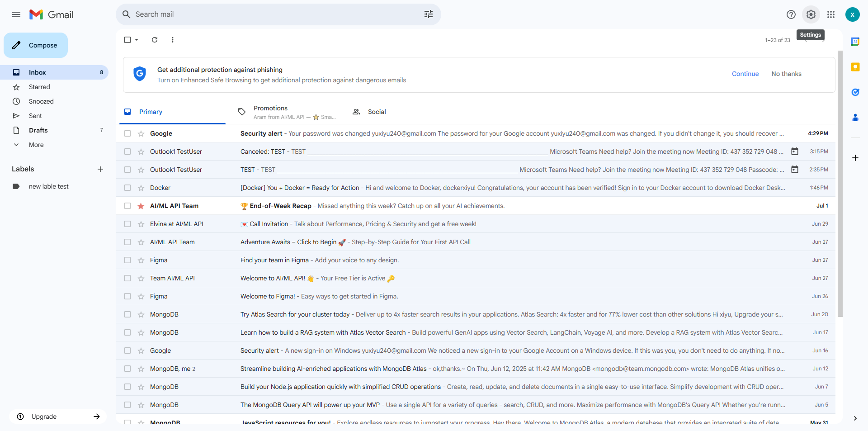Click the Compose button

pos(36,45)
